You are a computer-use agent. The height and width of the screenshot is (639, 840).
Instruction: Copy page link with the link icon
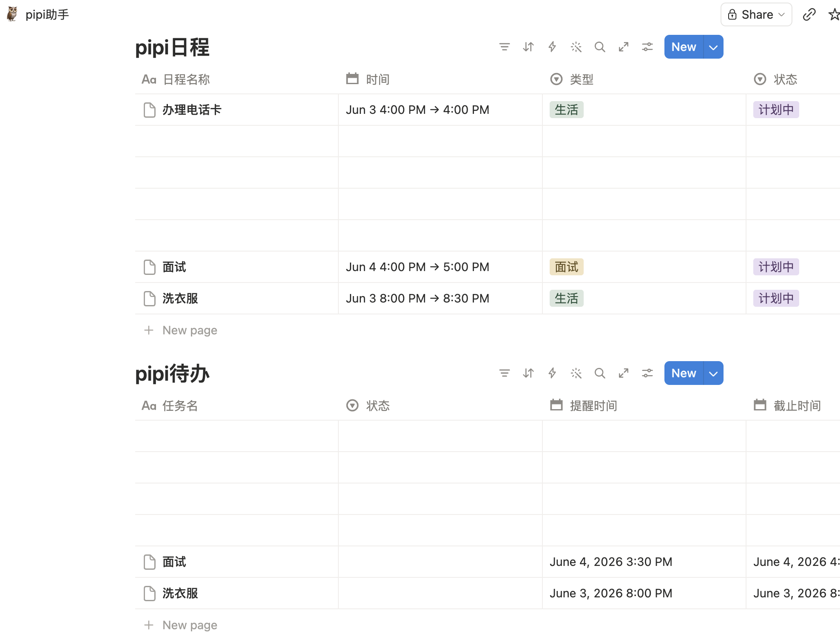coord(809,14)
